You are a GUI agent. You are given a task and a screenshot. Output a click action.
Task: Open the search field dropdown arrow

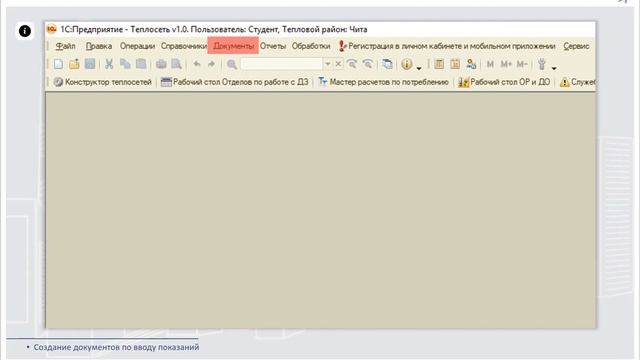point(327,64)
